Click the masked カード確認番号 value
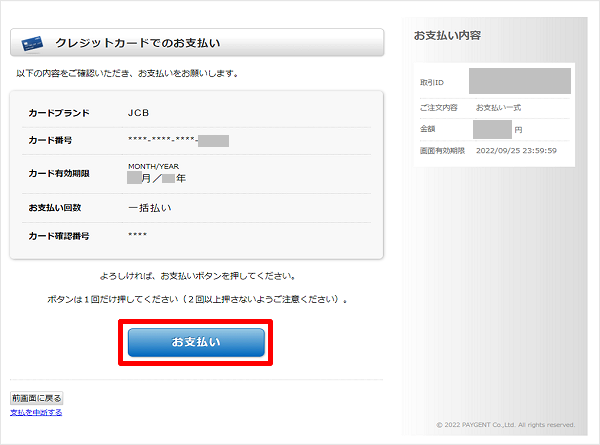The image size is (600, 445). (x=138, y=236)
